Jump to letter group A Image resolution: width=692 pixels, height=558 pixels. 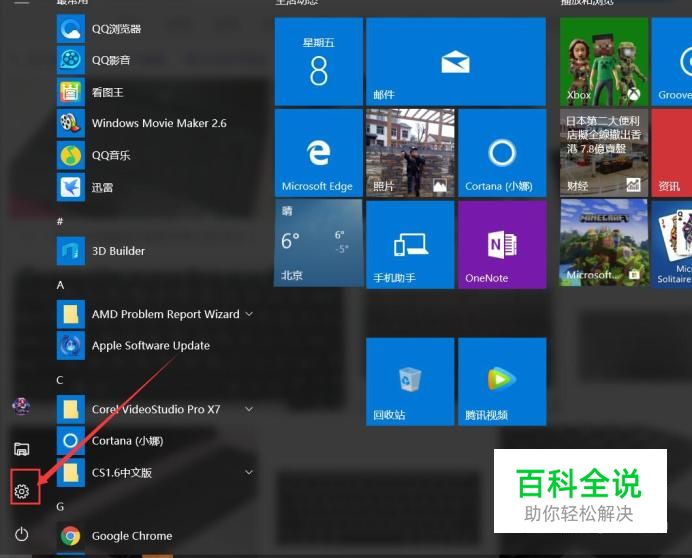pyautogui.click(x=60, y=285)
